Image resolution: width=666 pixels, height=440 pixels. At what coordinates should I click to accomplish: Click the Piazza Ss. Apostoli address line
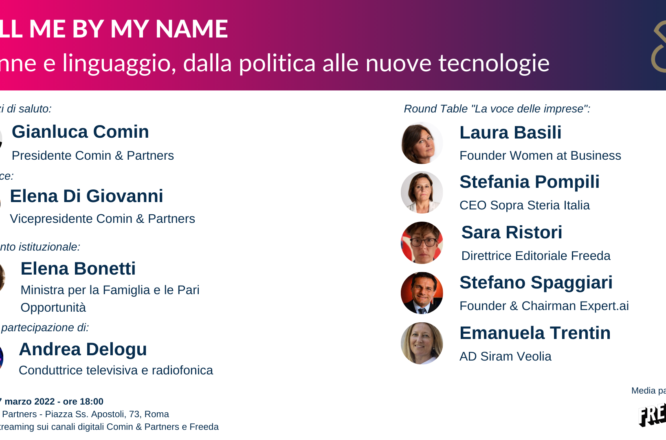pos(85,414)
